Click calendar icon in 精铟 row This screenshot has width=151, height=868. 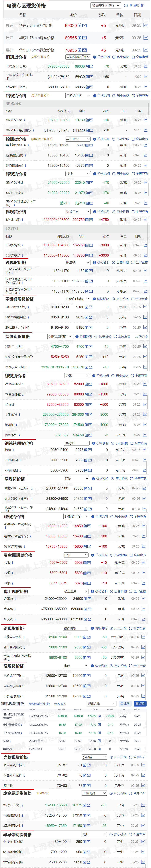click(x=86, y=450)
